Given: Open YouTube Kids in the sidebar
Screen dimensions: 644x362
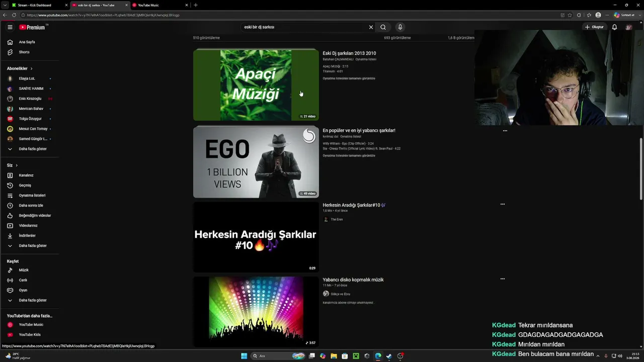Looking at the screenshot, I should point(29,335).
